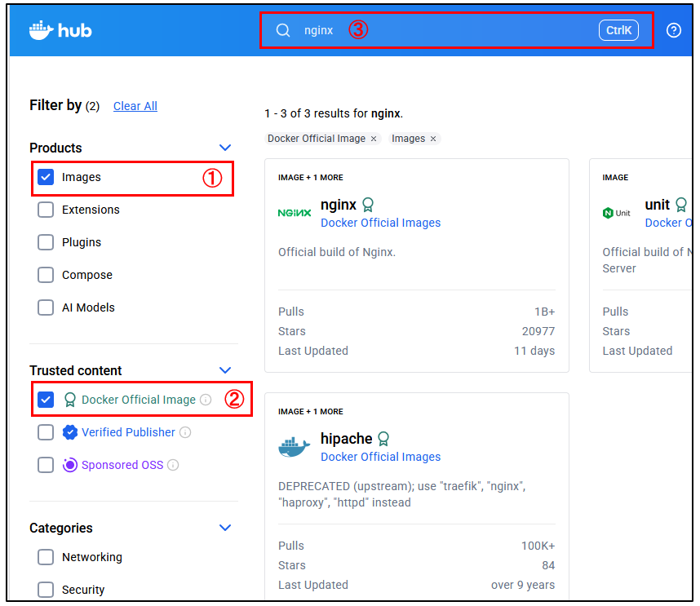Click info icon beside Sponsored OSS
The width and height of the screenshot is (700, 606).
173,465
